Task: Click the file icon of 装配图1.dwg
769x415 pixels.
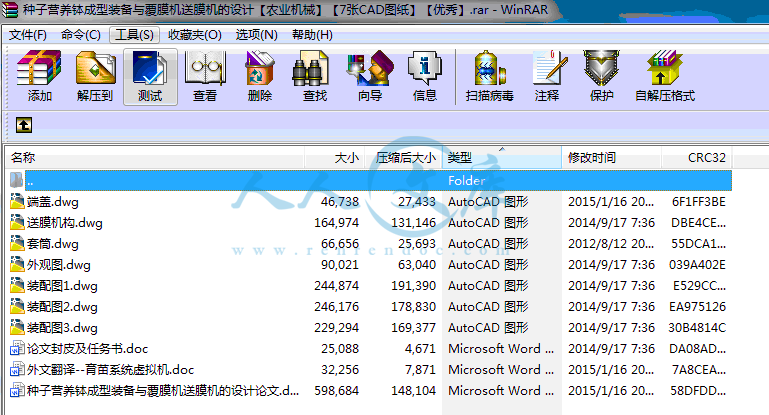Action: [17, 285]
